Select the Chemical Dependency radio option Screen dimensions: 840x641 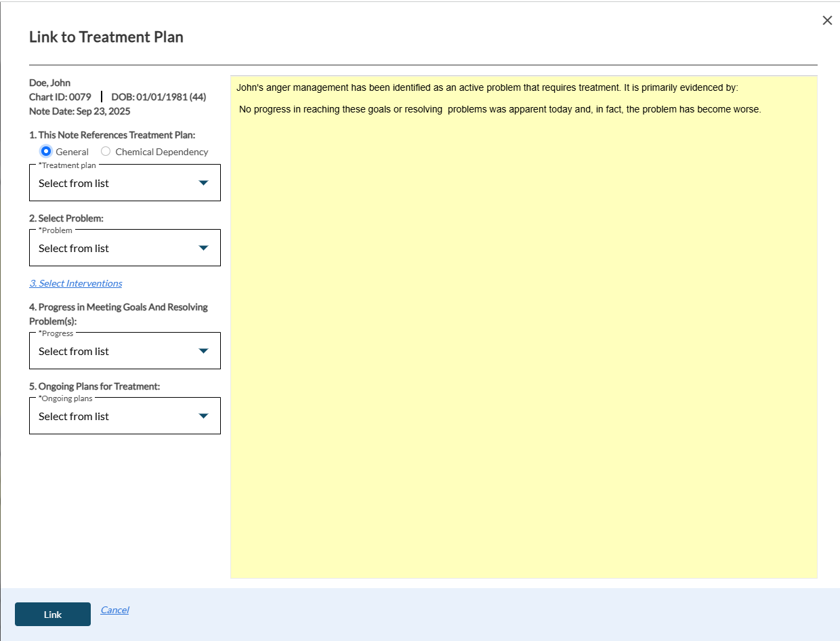[106, 151]
